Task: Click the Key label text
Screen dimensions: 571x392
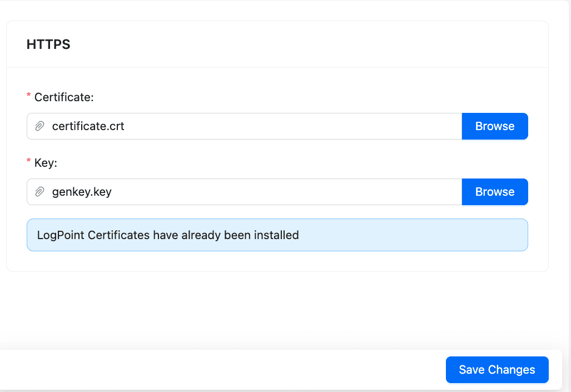Action: coord(44,163)
